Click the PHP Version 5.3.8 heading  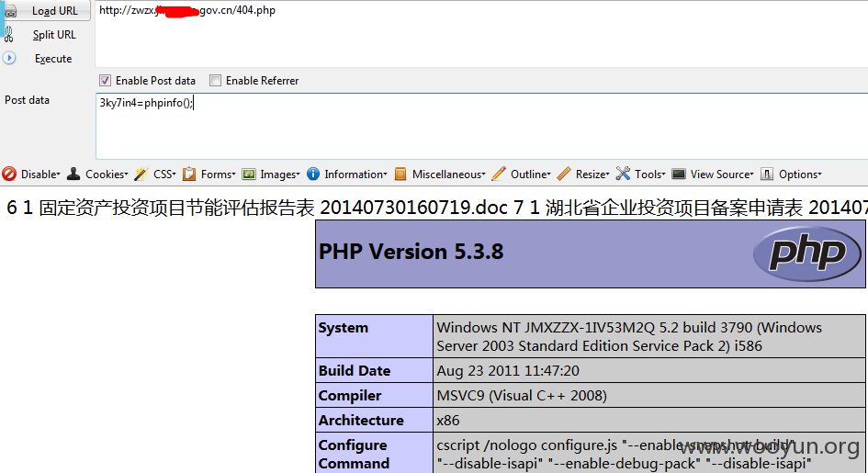411,252
